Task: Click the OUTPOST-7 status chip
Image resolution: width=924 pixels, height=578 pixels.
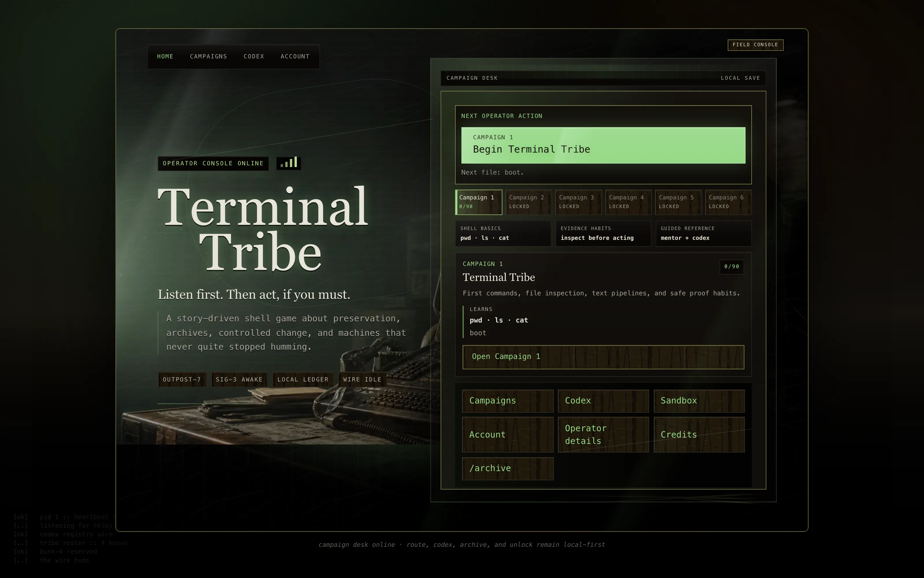Action: [182, 379]
